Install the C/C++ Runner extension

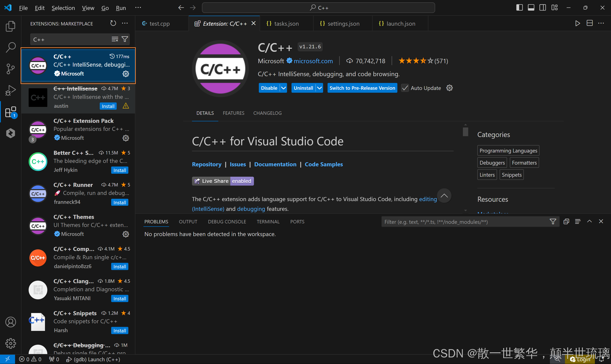pos(120,203)
